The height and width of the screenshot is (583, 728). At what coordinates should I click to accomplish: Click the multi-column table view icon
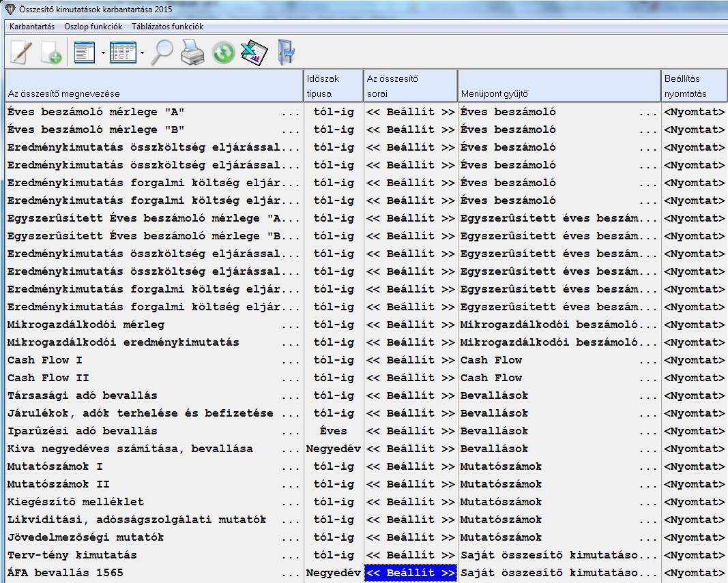(x=123, y=53)
